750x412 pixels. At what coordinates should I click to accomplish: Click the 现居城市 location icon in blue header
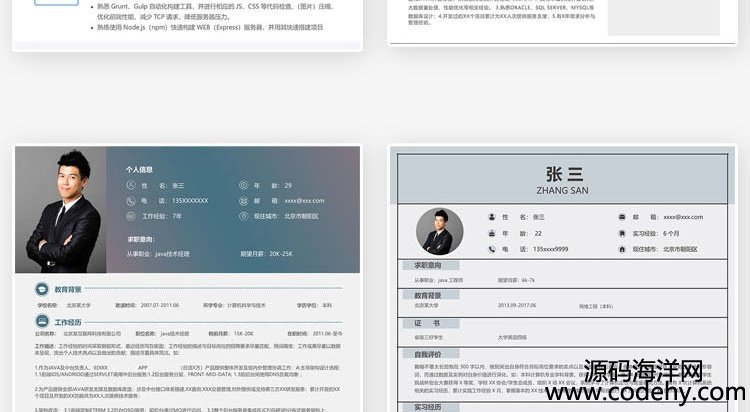click(x=243, y=216)
